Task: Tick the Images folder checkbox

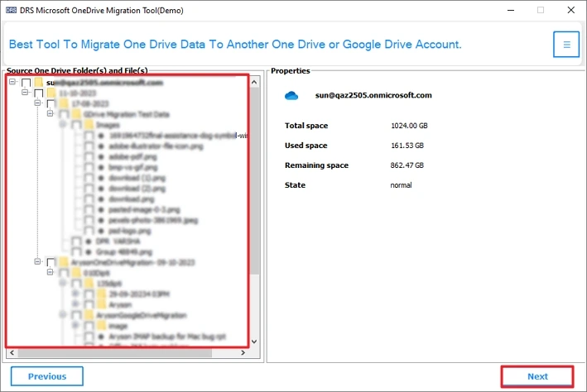Action: (76, 125)
